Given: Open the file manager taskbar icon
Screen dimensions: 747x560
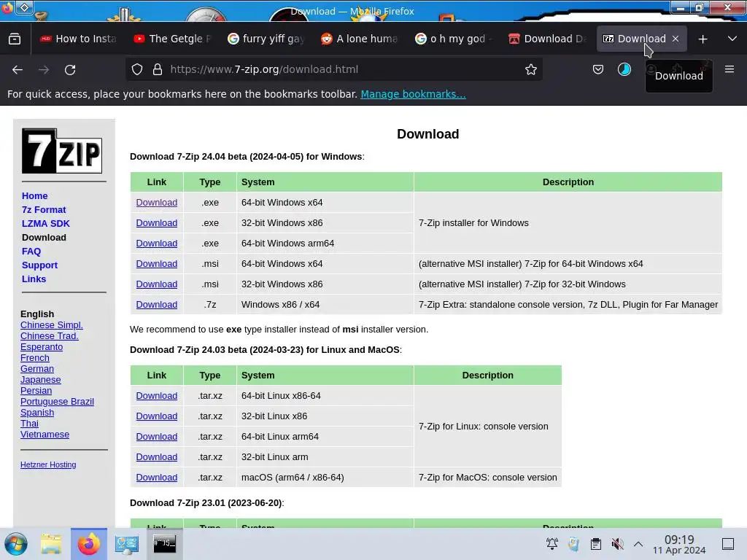Looking at the screenshot, I should tap(51, 544).
